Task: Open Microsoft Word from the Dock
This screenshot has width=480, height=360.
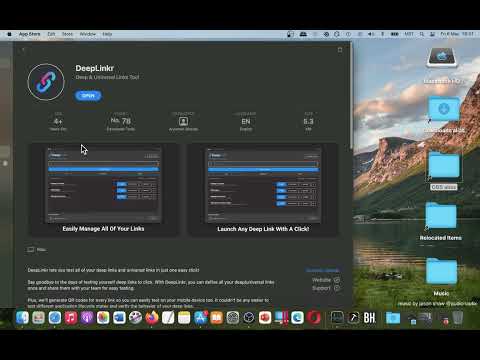Action: coord(119,318)
